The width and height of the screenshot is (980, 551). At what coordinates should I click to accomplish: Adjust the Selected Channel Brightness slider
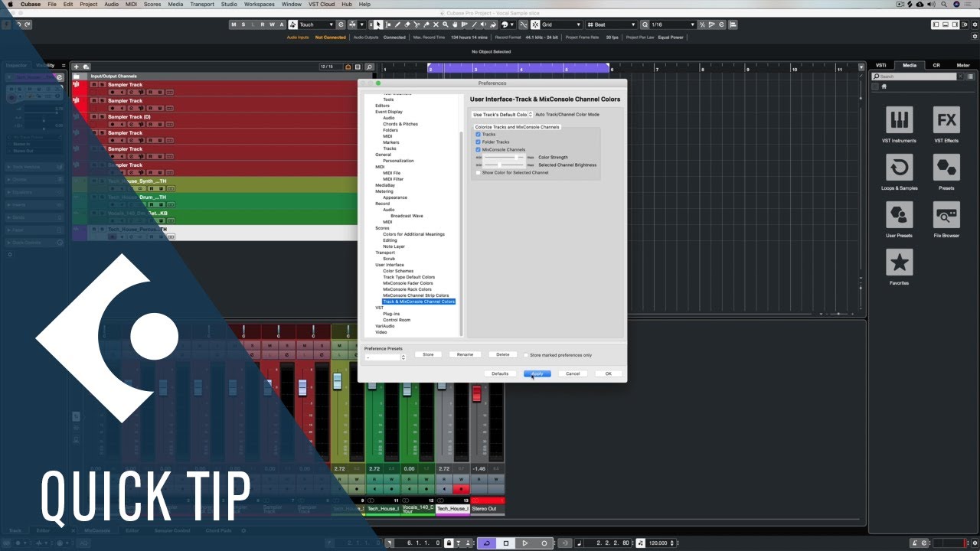505,165
